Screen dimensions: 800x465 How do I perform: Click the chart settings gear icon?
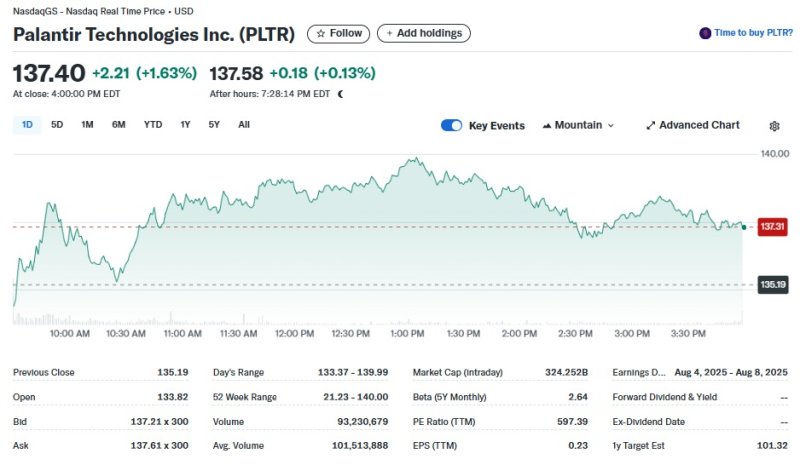(774, 126)
